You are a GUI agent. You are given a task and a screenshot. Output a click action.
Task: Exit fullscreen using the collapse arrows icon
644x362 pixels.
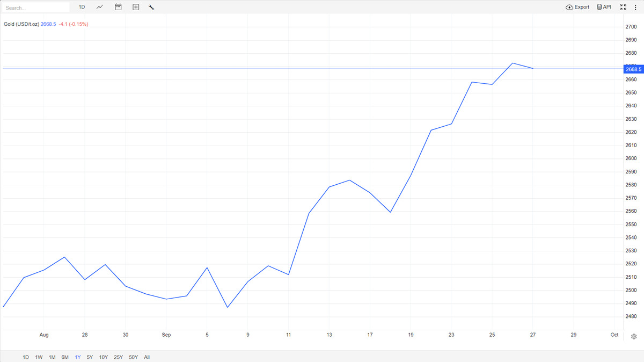(623, 7)
